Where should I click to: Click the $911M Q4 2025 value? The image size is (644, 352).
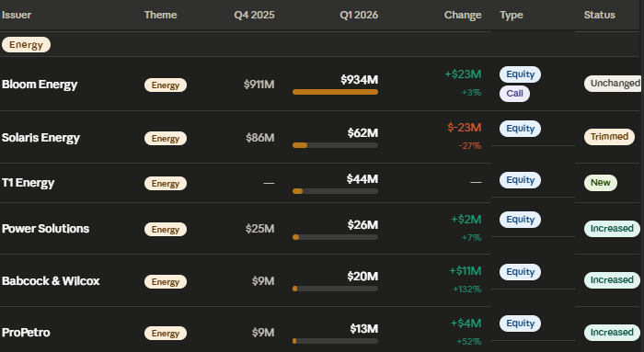click(259, 85)
